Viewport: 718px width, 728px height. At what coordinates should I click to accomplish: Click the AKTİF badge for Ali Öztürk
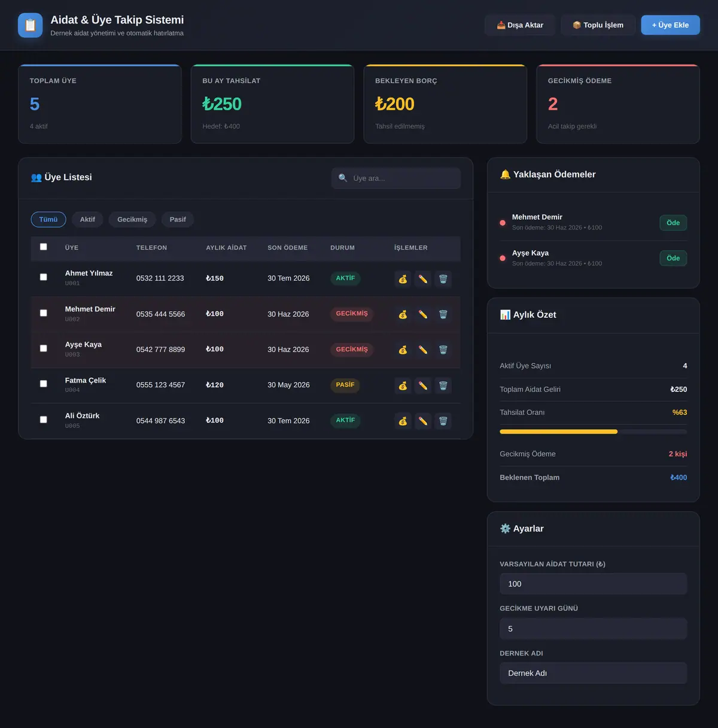tap(345, 420)
